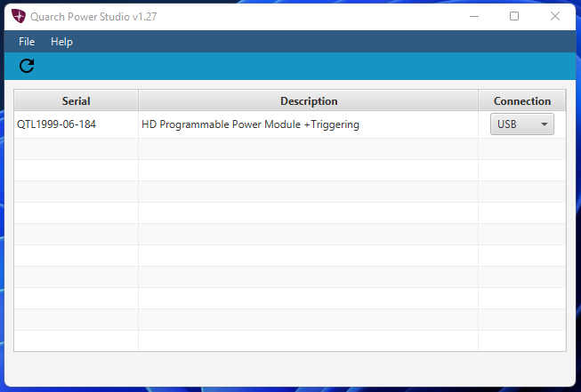Expand the USB connection dropdown
581x392 pixels.
pos(522,124)
